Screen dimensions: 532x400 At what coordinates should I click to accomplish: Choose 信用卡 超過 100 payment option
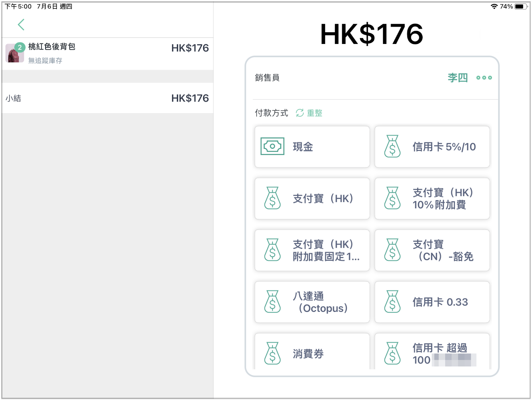[x=432, y=351]
